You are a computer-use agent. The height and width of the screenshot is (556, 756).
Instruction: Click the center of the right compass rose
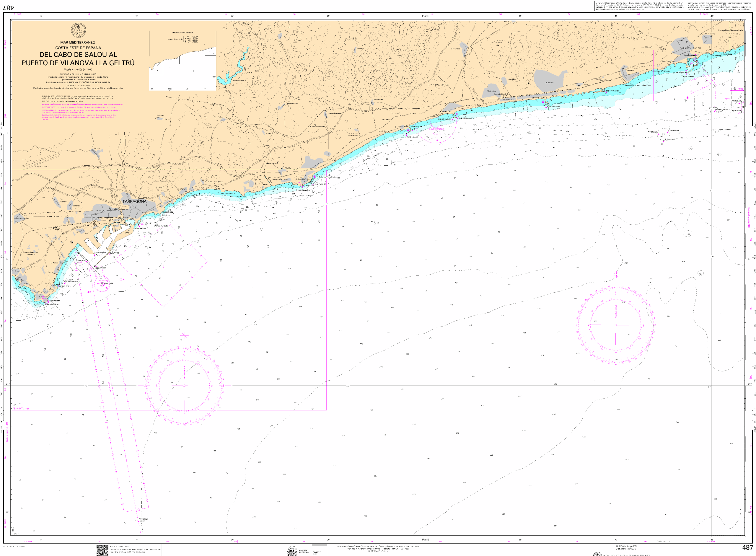click(x=616, y=325)
